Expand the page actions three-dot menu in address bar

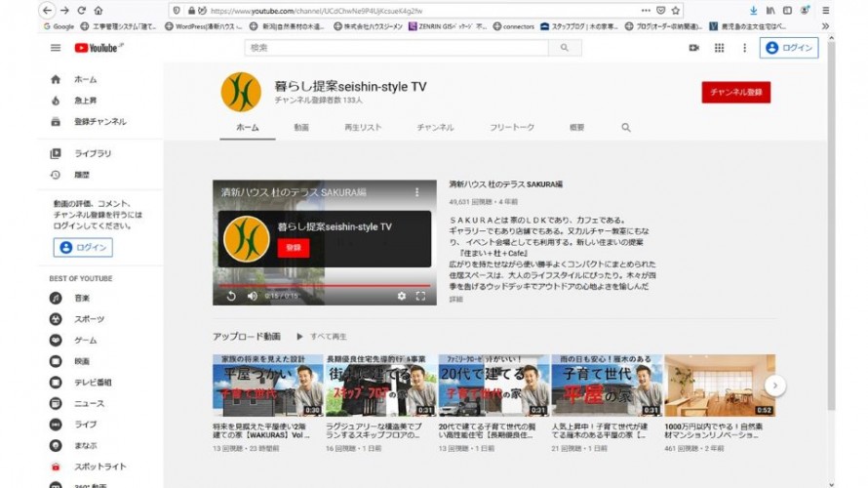coord(646,11)
